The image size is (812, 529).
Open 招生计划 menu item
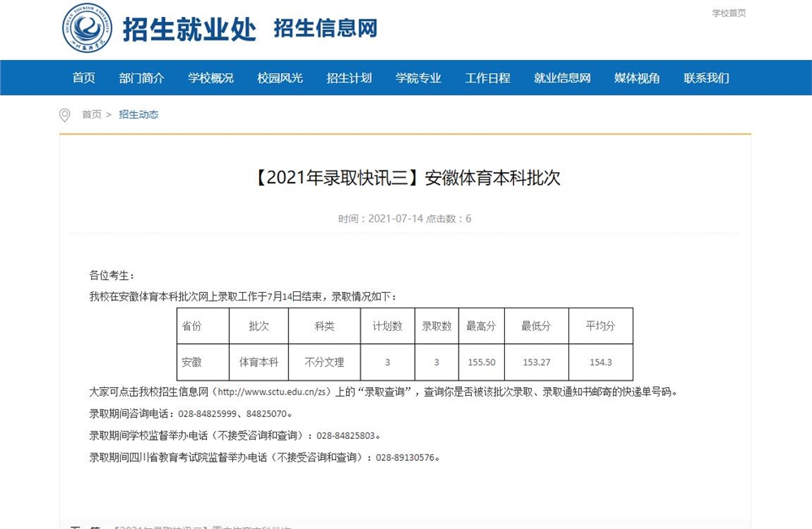[349, 78]
